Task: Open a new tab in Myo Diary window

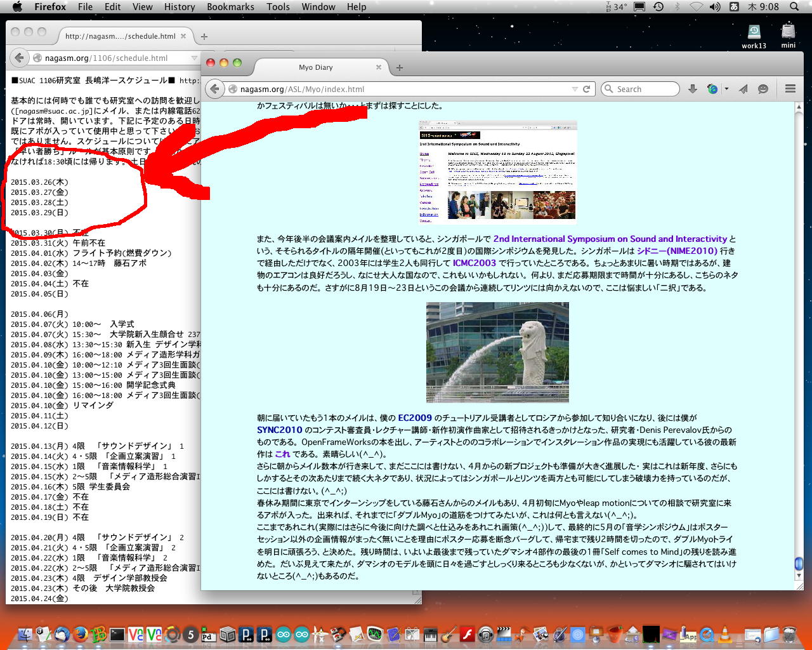Action: tap(400, 67)
